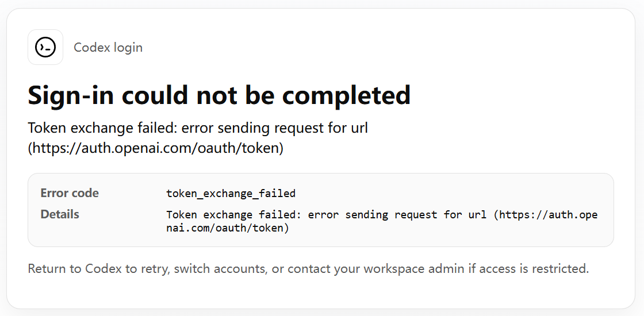
Task: Click the Codex login header text
Action: [108, 47]
